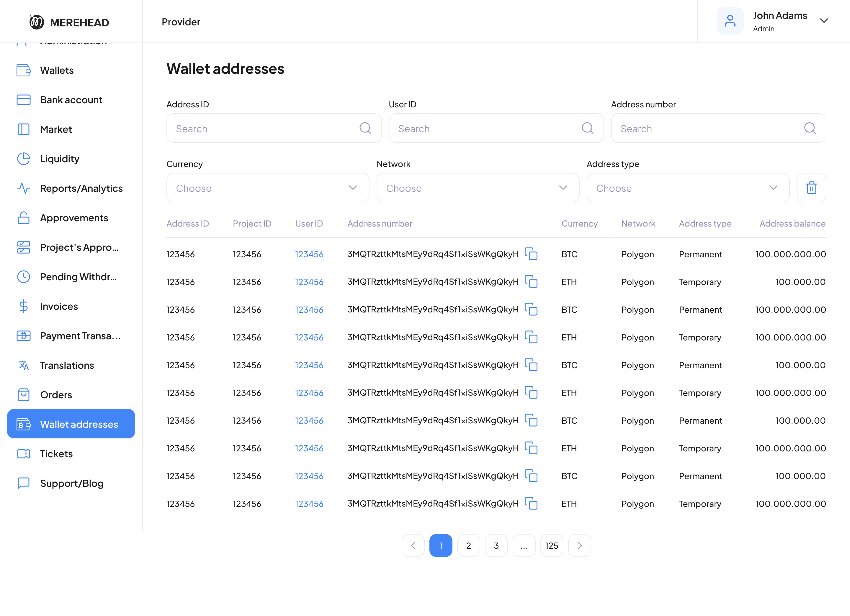Screen dimensions: 850x616
Task: Click next page arrow button
Action: click(579, 545)
